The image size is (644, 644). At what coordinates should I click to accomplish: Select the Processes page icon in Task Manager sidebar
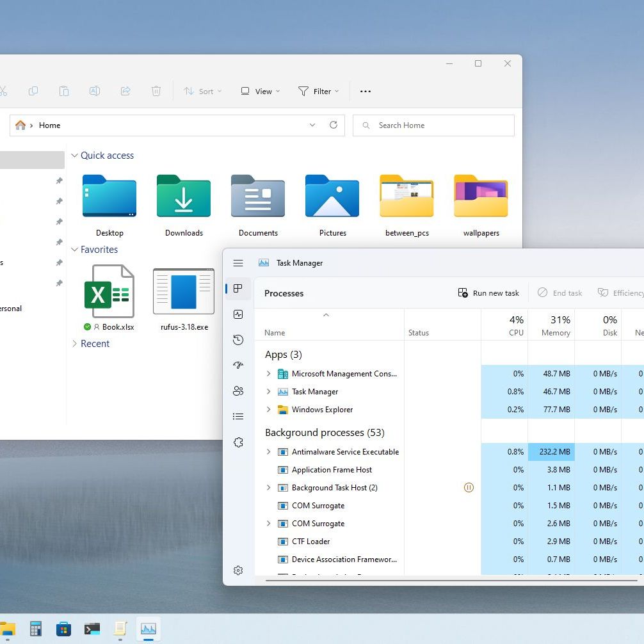237,288
